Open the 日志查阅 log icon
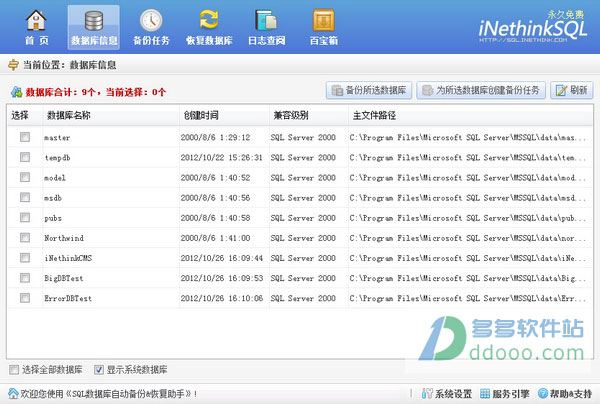The width and height of the screenshot is (600, 404). click(266, 20)
